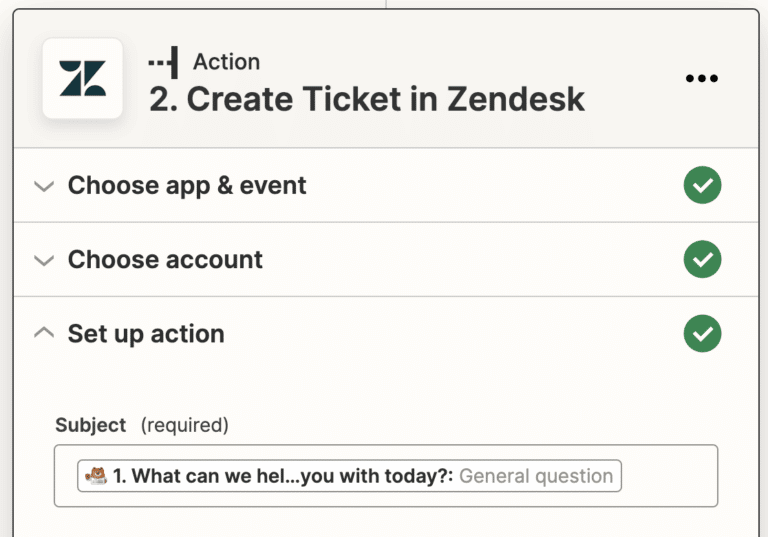
Task: Click the (required) indicator next to Subject
Action: click(185, 425)
